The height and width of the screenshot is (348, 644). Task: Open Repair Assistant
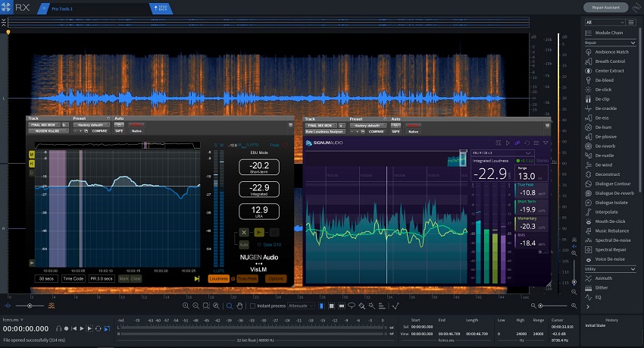point(606,8)
